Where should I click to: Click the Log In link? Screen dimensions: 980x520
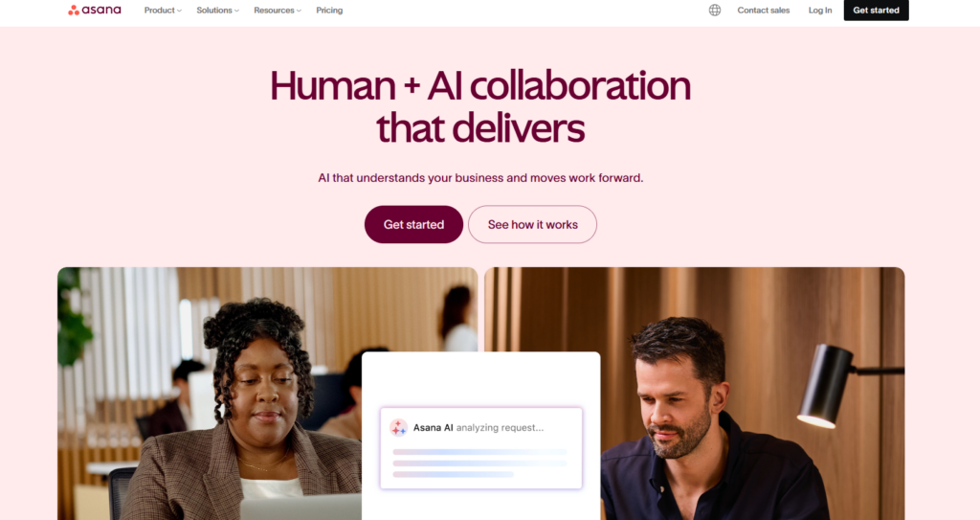point(820,10)
